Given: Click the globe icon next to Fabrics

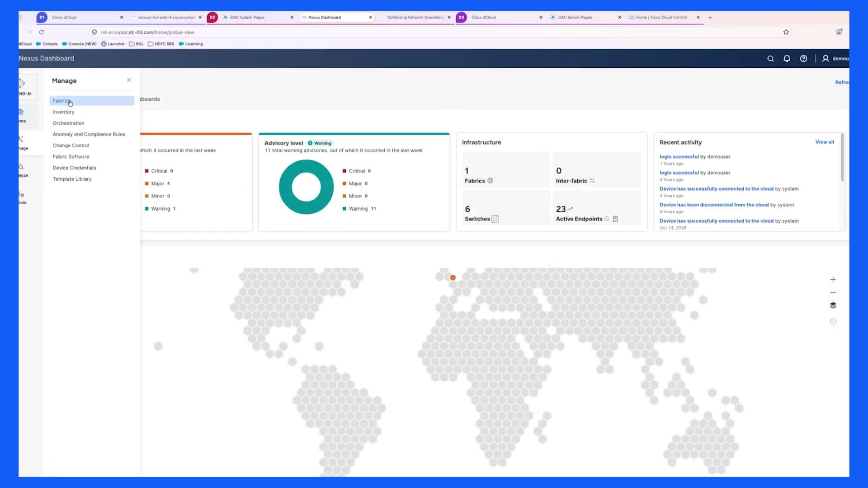Looking at the screenshot, I should 490,181.
